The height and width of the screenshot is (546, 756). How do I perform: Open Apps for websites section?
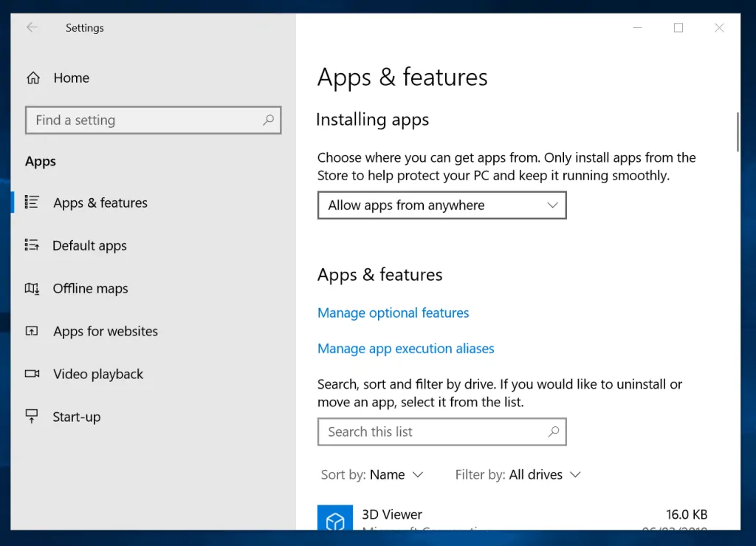point(154,331)
